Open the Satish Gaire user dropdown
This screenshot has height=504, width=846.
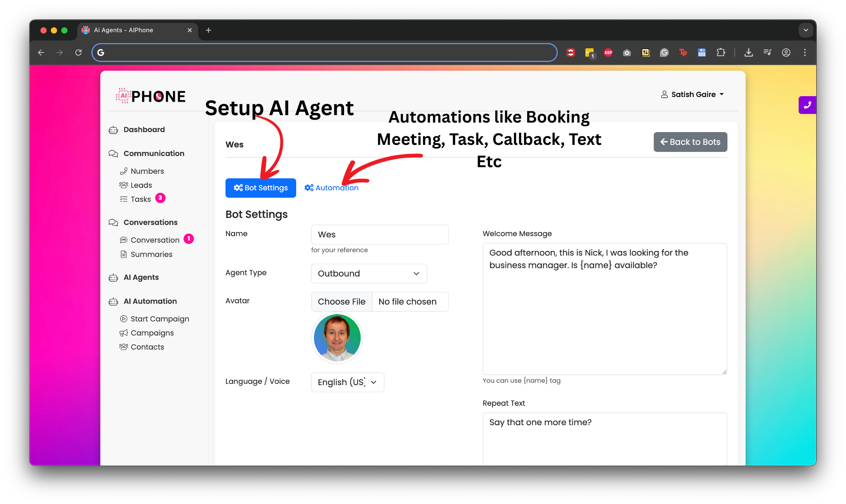tap(692, 95)
